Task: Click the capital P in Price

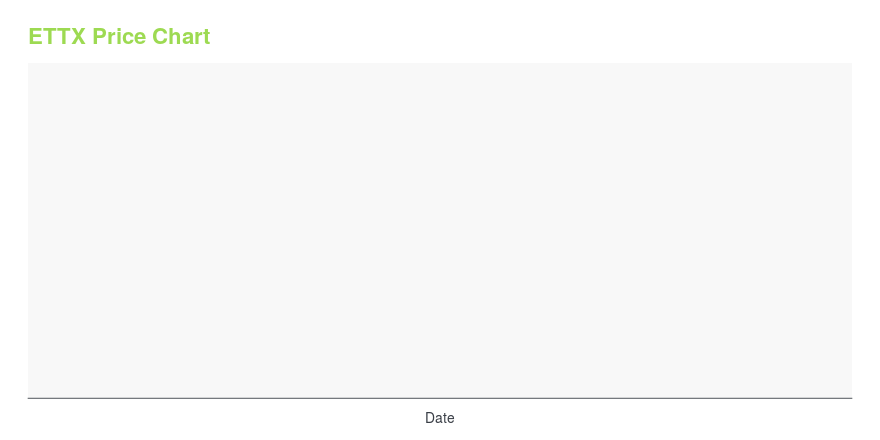Action: coord(99,36)
